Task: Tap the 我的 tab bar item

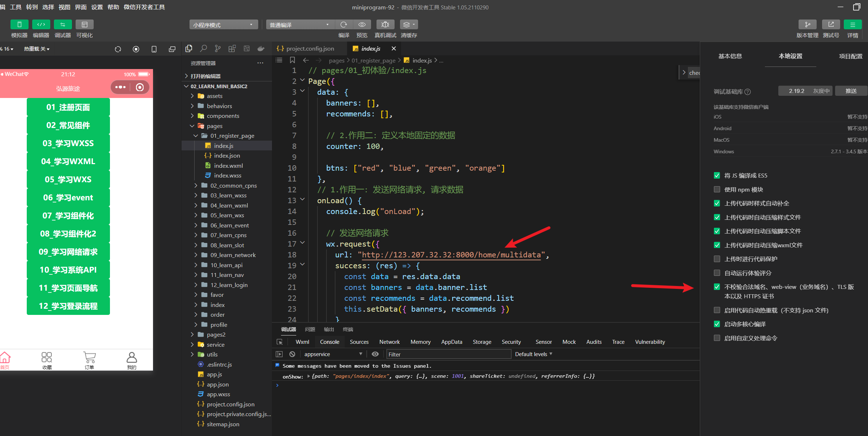Action: (132, 360)
